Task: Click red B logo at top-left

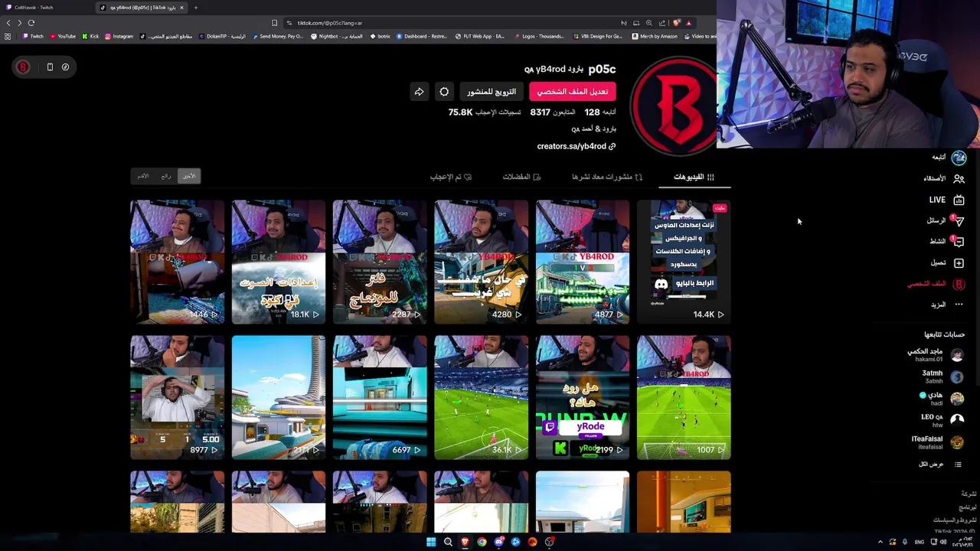Action: pyautogui.click(x=23, y=67)
